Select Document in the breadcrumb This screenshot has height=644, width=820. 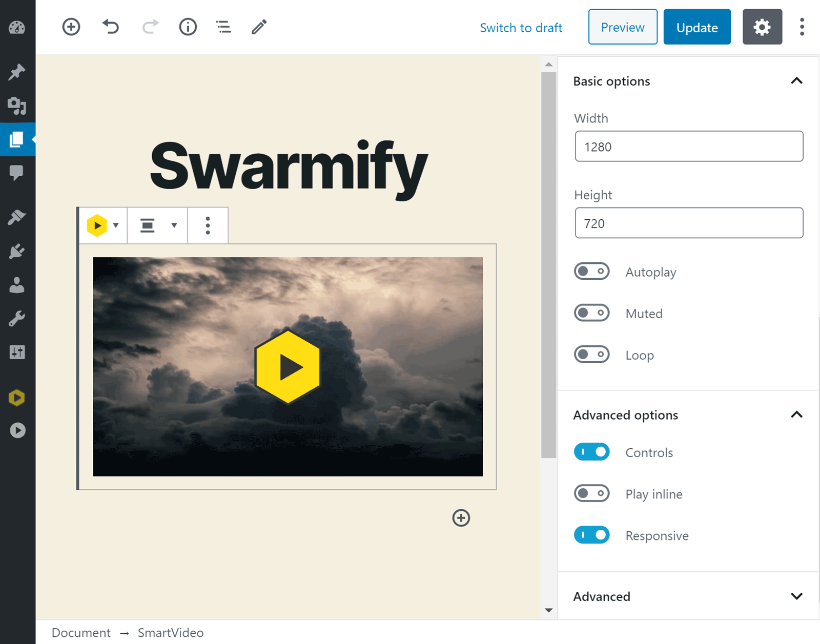(x=81, y=633)
